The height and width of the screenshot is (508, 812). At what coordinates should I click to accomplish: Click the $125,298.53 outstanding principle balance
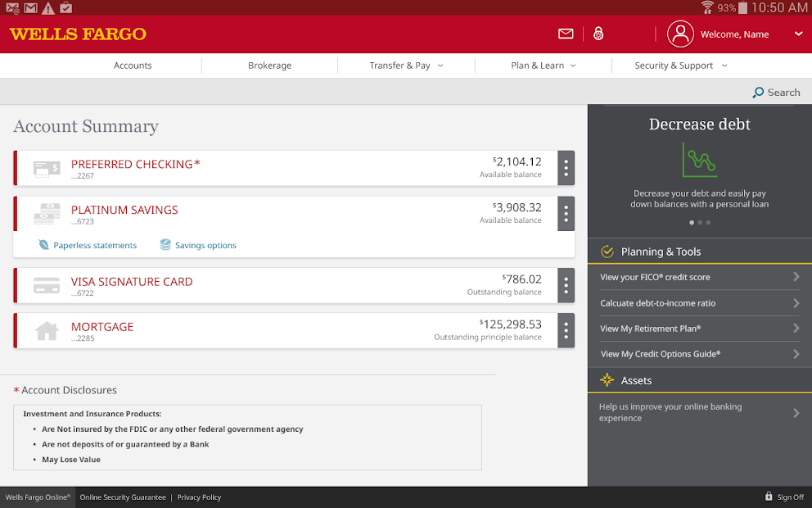[x=510, y=324]
